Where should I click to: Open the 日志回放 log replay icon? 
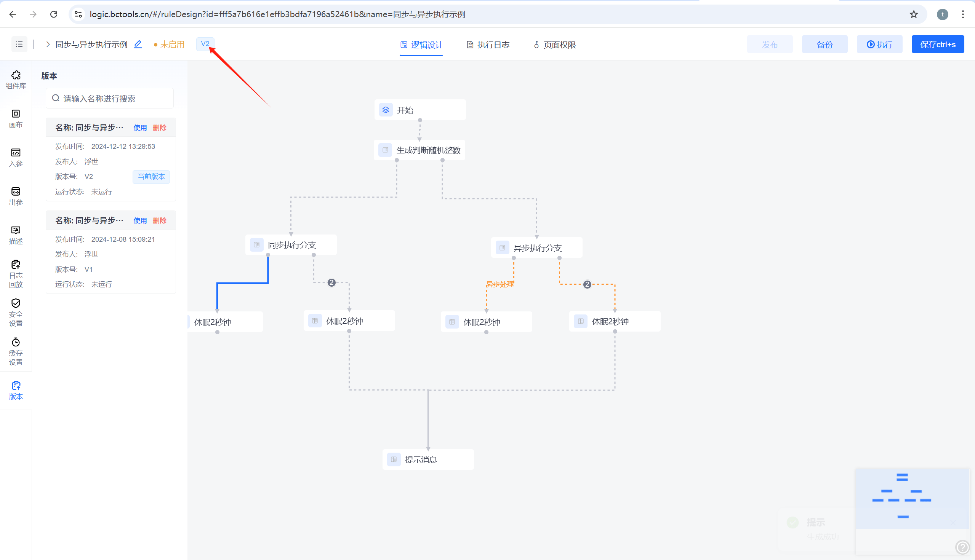click(16, 274)
